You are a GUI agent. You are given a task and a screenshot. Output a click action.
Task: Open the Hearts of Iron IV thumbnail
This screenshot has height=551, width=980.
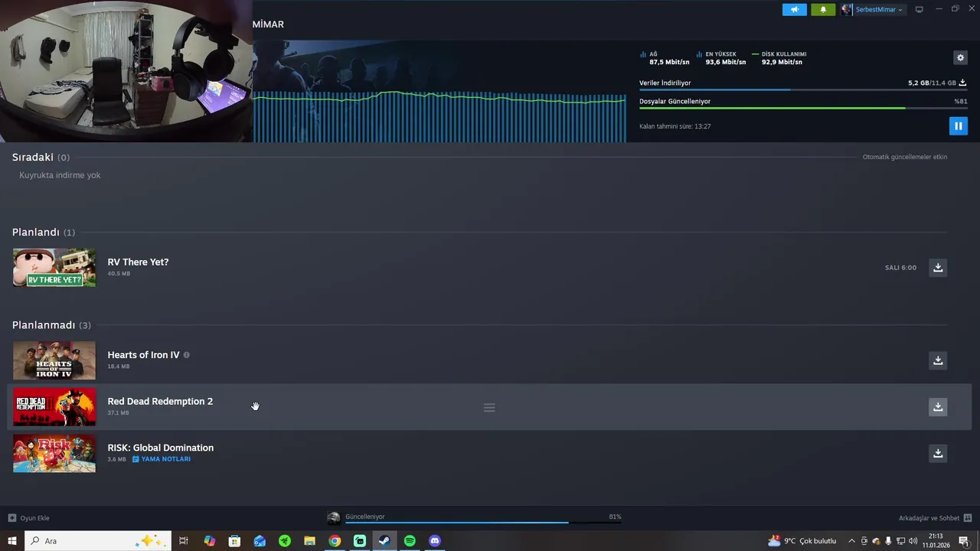pos(54,360)
